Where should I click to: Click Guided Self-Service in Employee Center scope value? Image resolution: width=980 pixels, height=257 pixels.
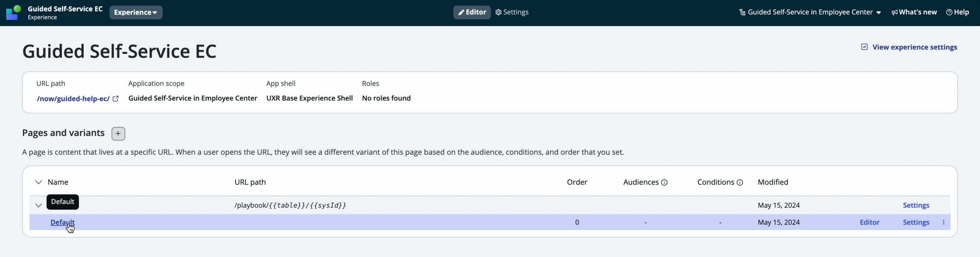193,98
